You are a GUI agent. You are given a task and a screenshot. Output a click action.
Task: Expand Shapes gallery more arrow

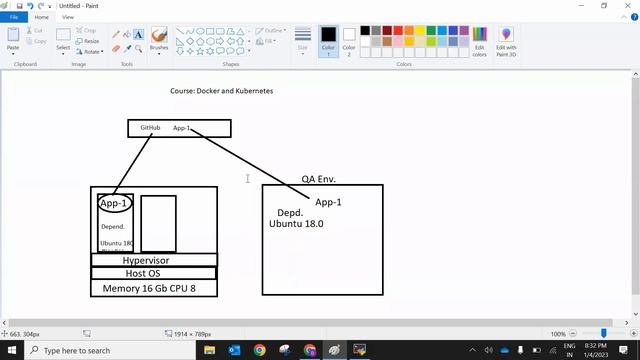(x=249, y=51)
